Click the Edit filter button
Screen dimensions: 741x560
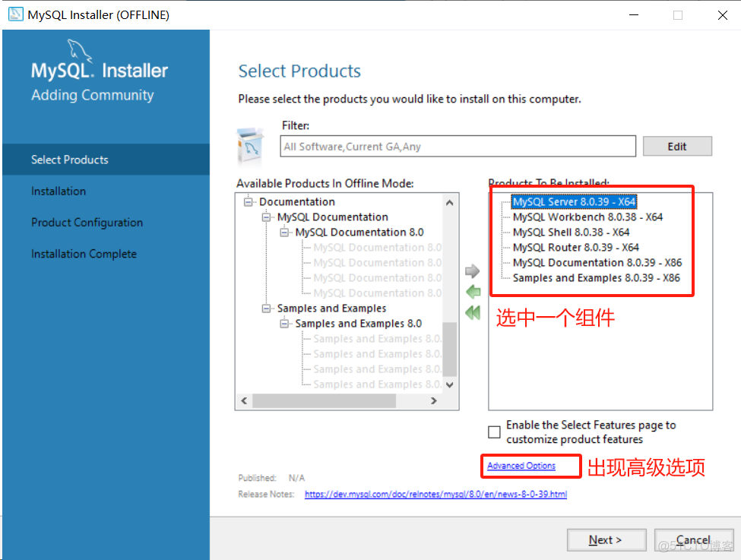(x=677, y=147)
